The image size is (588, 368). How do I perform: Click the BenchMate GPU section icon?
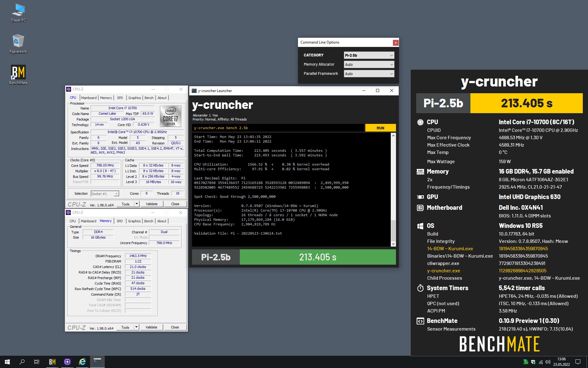pos(420,197)
